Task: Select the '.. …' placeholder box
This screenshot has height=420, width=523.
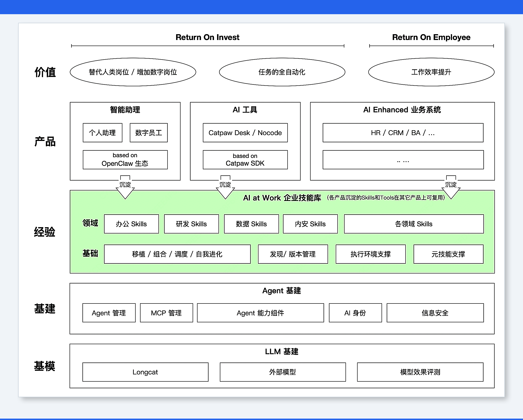Action: 403,160
